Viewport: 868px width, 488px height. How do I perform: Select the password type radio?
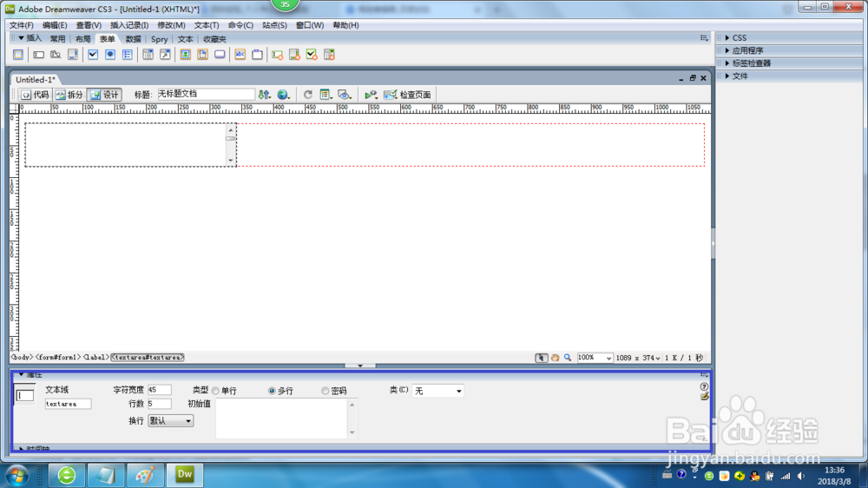pyautogui.click(x=325, y=391)
